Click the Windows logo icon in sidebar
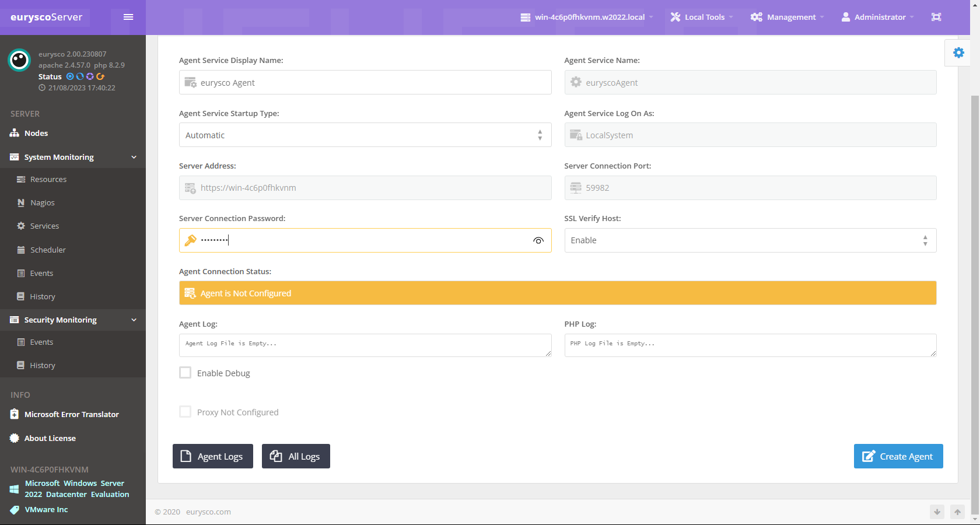 click(x=14, y=489)
